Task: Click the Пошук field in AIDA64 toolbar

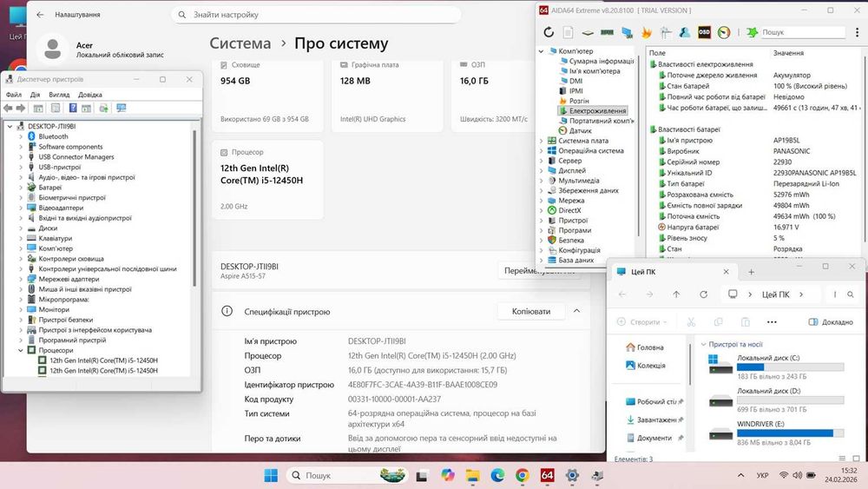Action: click(803, 32)
